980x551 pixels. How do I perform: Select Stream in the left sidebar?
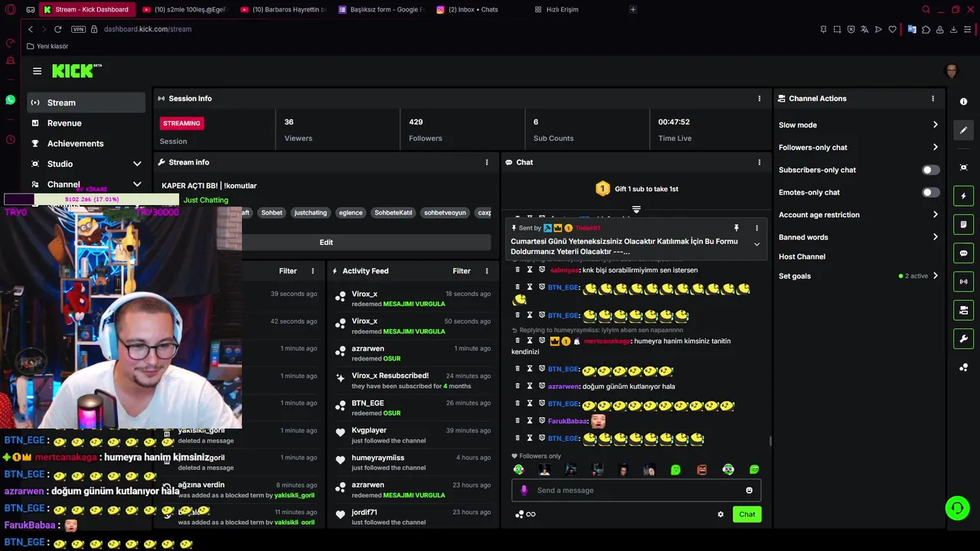coord(87,103)
